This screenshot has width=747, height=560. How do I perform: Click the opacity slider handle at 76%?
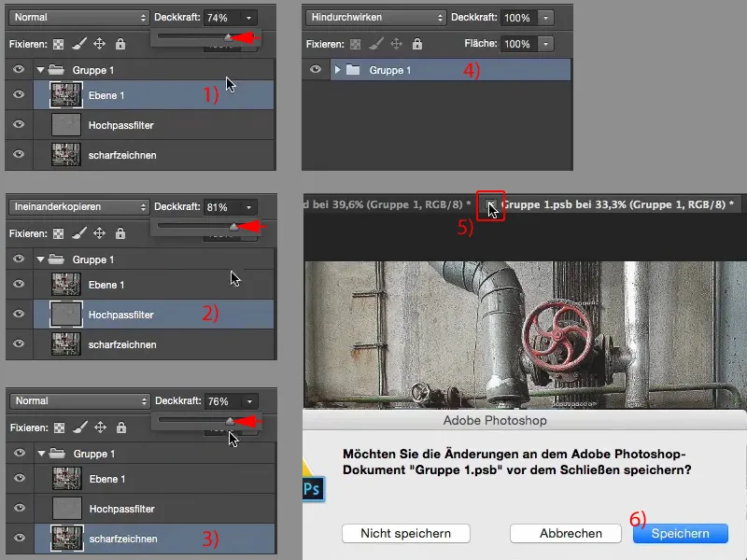coord(230,421)
